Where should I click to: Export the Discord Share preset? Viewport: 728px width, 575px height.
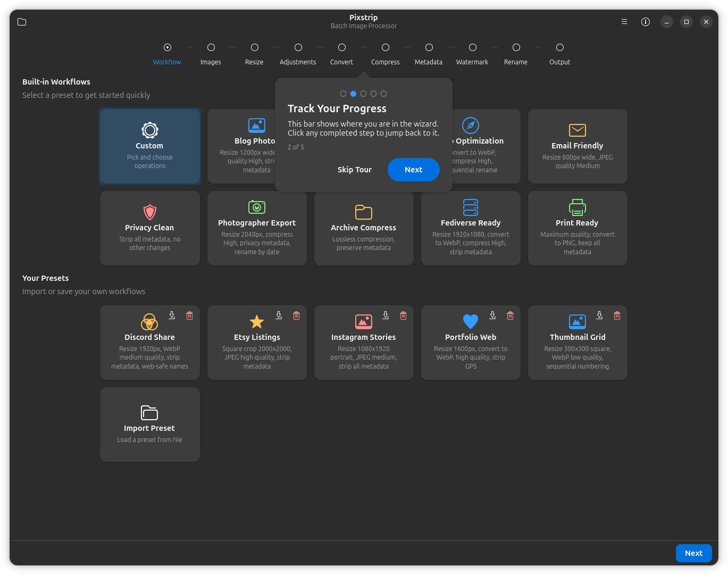[x=171, y=315]
